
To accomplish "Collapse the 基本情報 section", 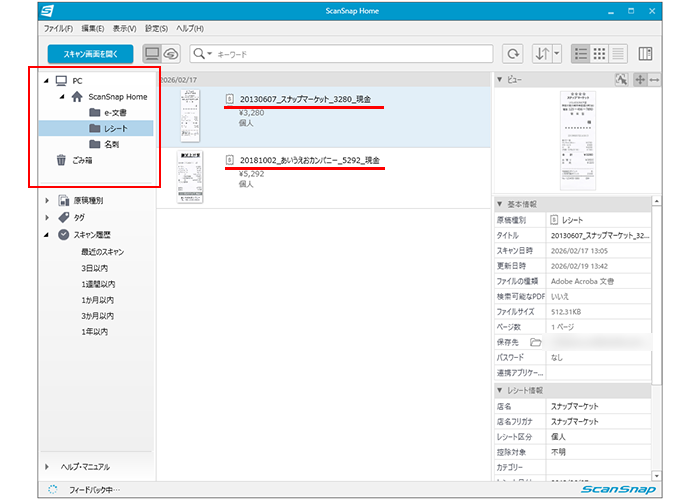I will [x=501, y=201].
